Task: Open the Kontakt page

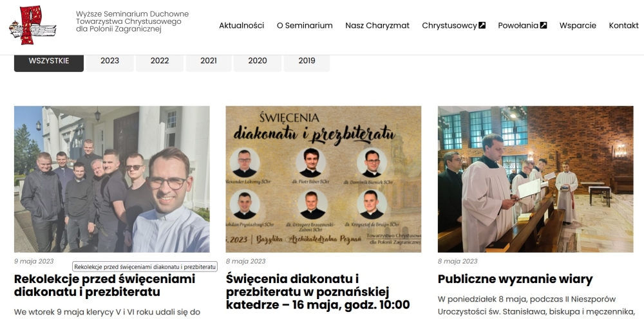Action: 623,26
